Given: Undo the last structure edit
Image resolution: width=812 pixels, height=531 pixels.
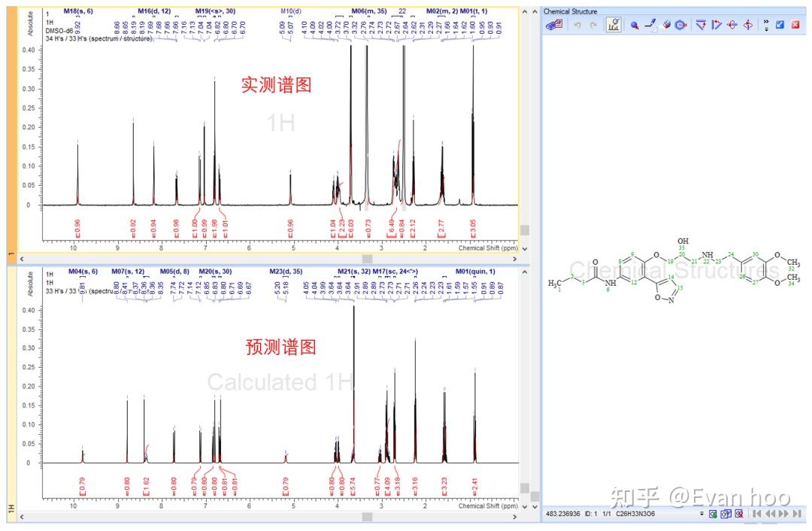Looking at the screenshot, I should point(577,24).
